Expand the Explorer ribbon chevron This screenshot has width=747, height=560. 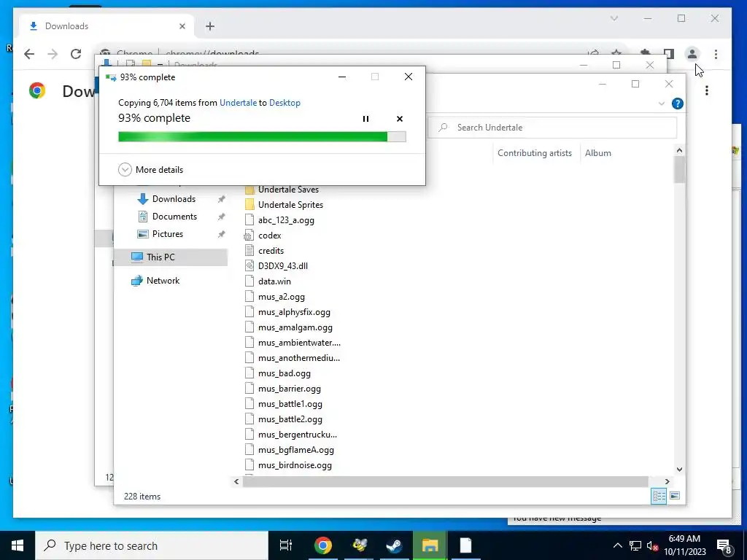661,104
